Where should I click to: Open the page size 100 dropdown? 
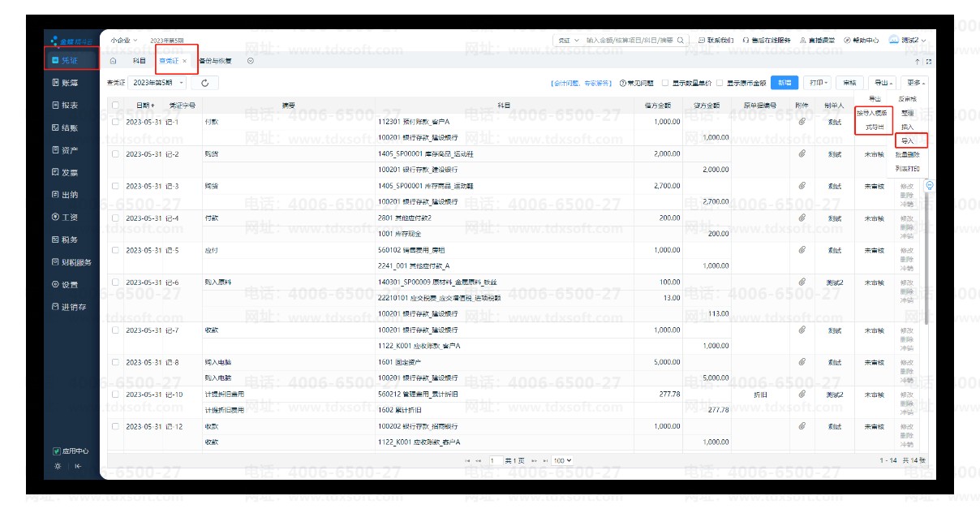tap(561, 460)
